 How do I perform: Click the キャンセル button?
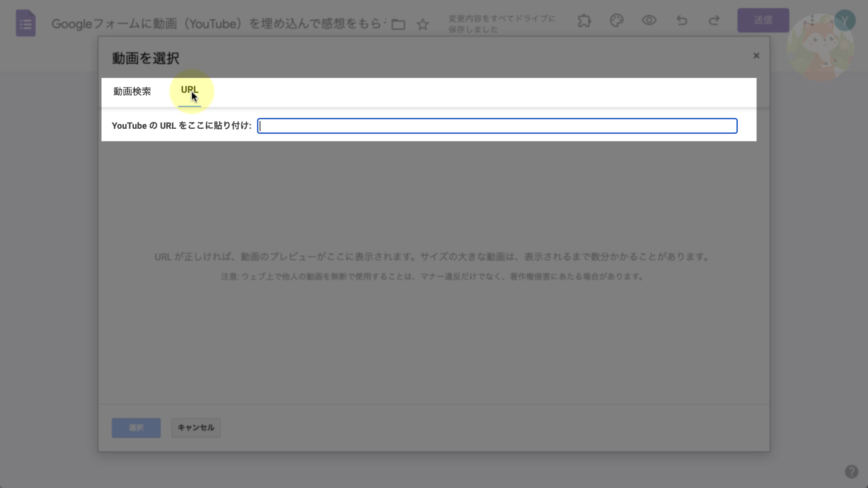click(196, 428)
